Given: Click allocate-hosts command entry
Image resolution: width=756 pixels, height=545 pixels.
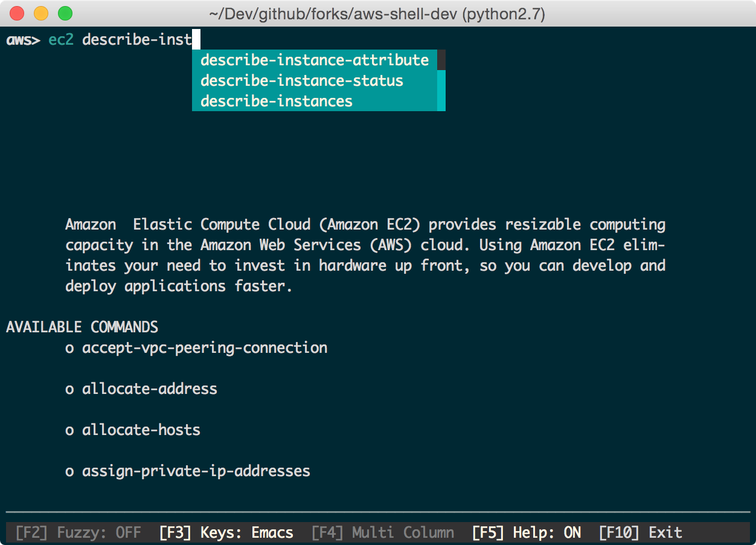Looking at the screenshot, I should [x=141, y=430].
